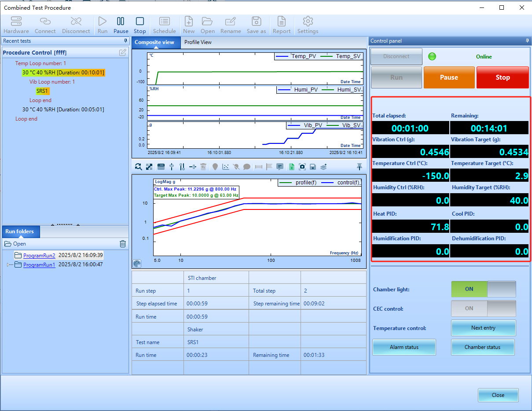Toggle the pin on the Recent tests panel
This screenshot has width=532, height=411.
pyautogui.click(x=126, y=41)
